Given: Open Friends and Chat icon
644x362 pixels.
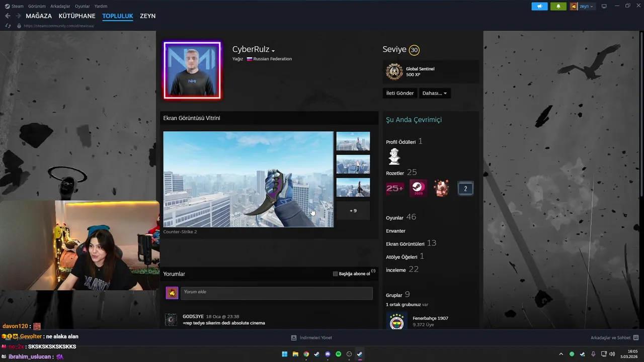Looking at the screenshot, I should pos(636,338).
